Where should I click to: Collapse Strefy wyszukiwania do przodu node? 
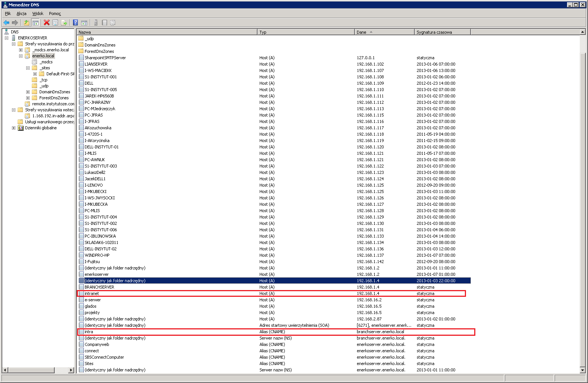tap(13, 44)
